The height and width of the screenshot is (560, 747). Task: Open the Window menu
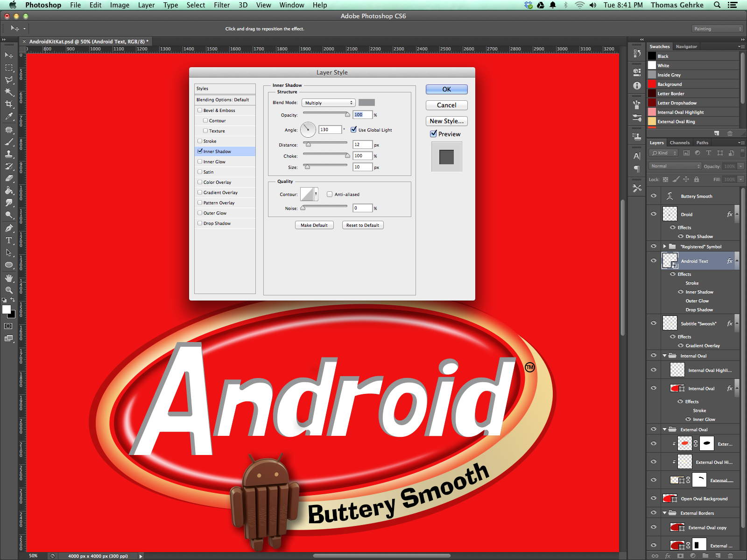pos(292,5)
